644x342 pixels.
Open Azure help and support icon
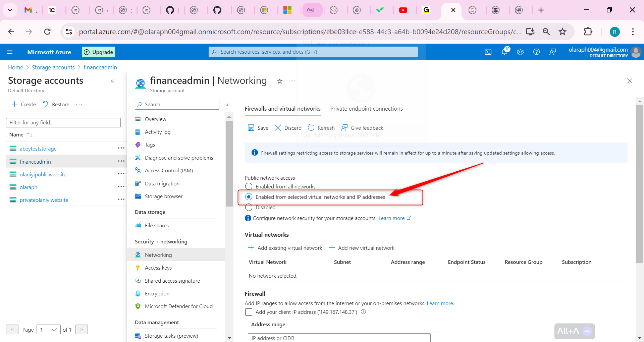pos(536,52)
